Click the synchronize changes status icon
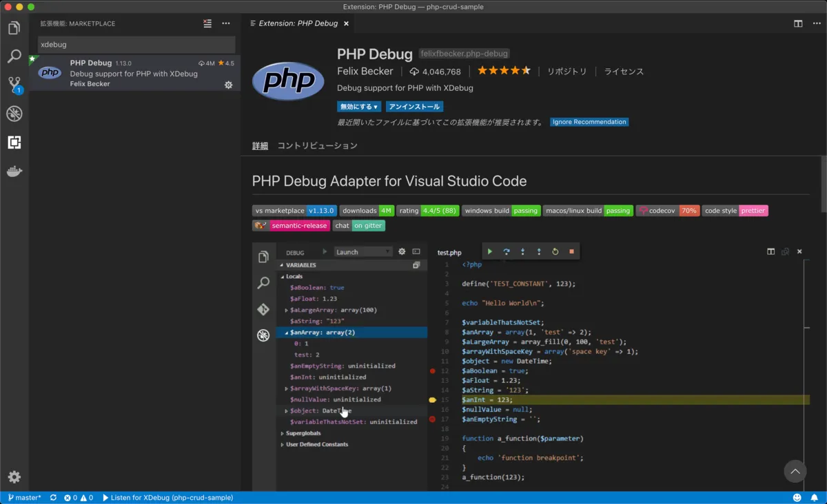 click(x=53, y=497)
